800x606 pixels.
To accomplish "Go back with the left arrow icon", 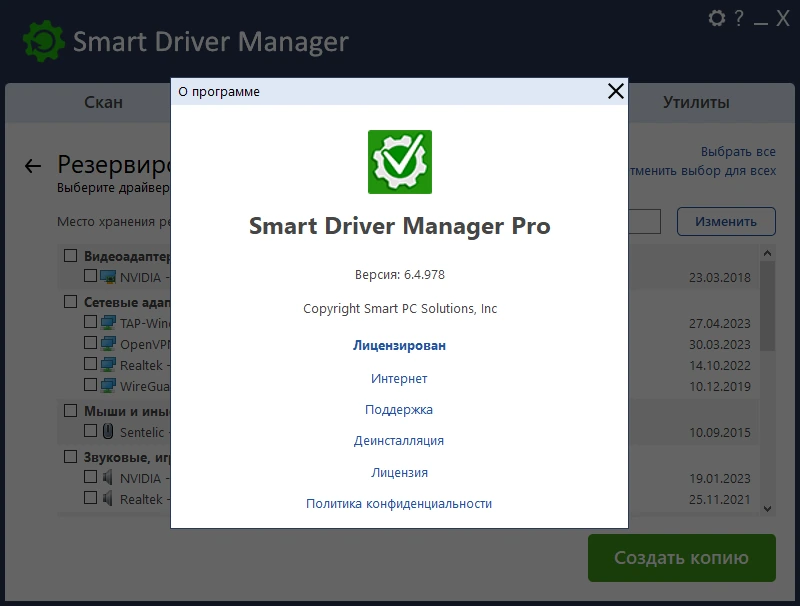I will pos(33,166).
